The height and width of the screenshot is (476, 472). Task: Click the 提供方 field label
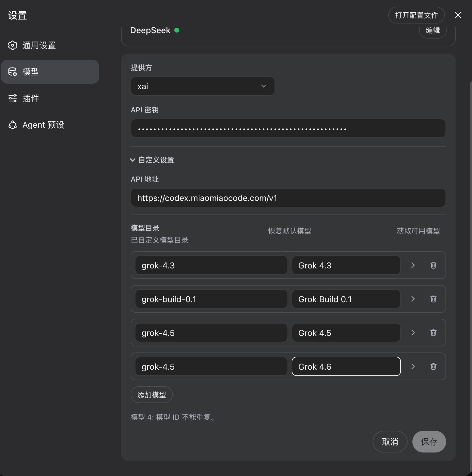coord(141,68)
